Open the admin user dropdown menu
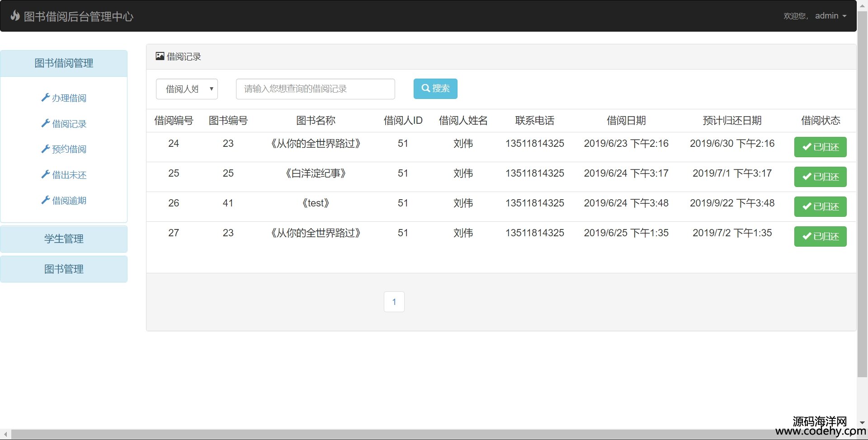This screenshot has width=868, height=440. (x=830, y=16)
